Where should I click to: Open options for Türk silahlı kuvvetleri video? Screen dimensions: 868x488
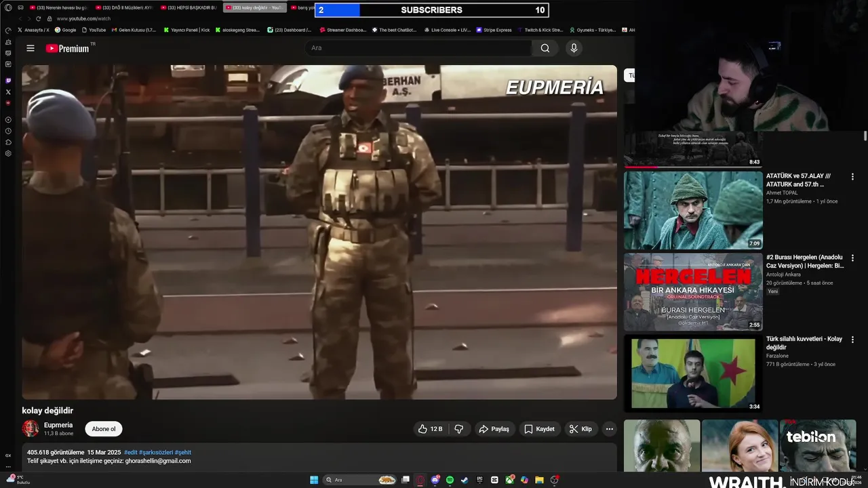(852, 339)
